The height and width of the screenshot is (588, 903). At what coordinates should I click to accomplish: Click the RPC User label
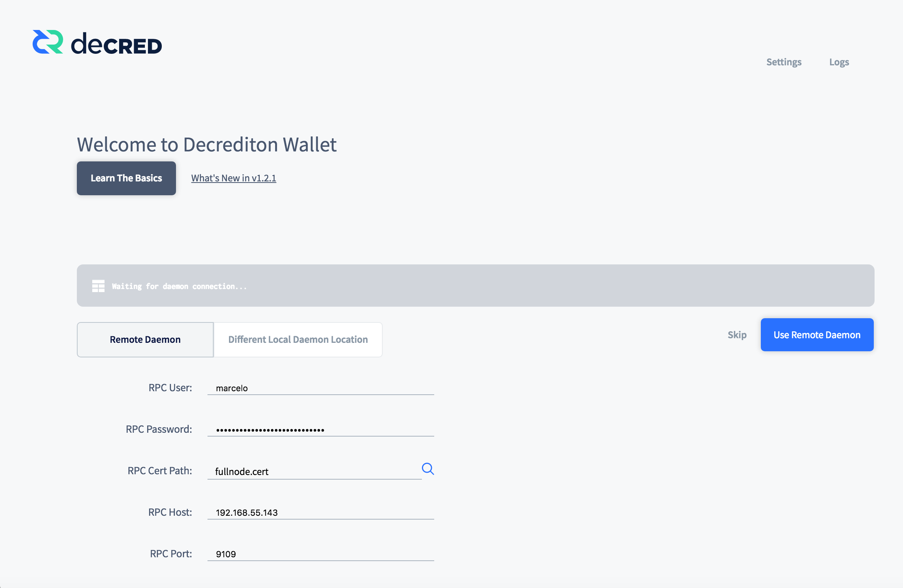(170, 388)
